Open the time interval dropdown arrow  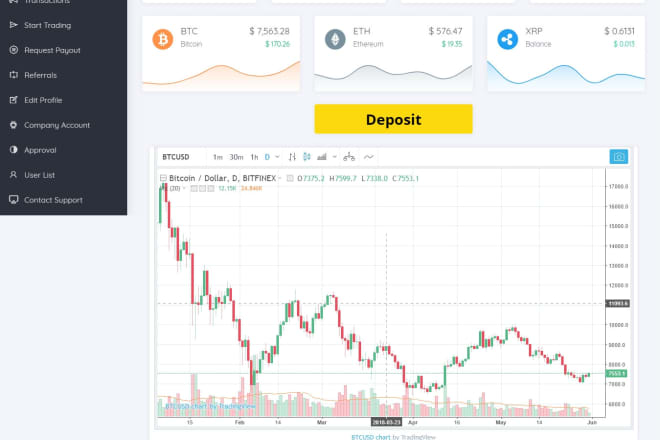pyautogui.click(x=277, y=157)
